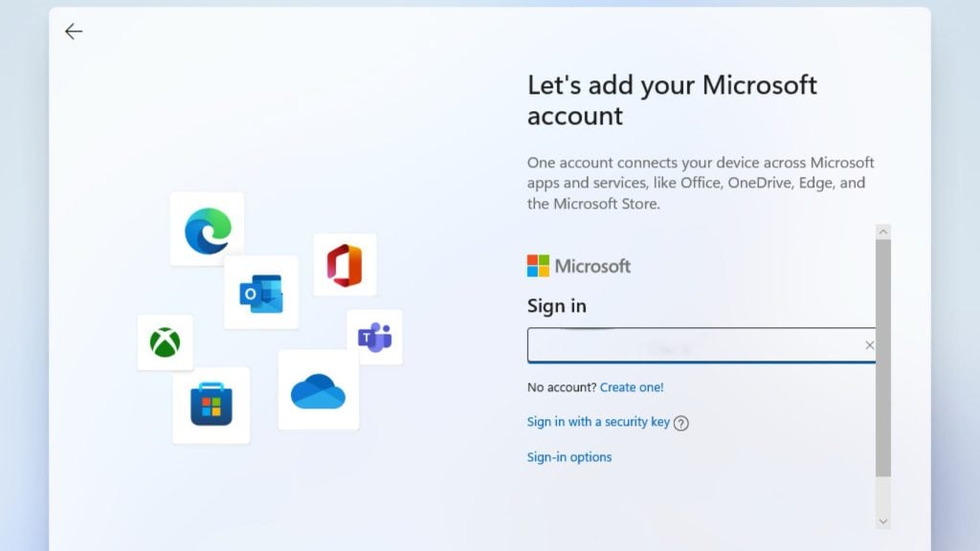
Task: Clear the email field using the X
Action: coord(869,345)
